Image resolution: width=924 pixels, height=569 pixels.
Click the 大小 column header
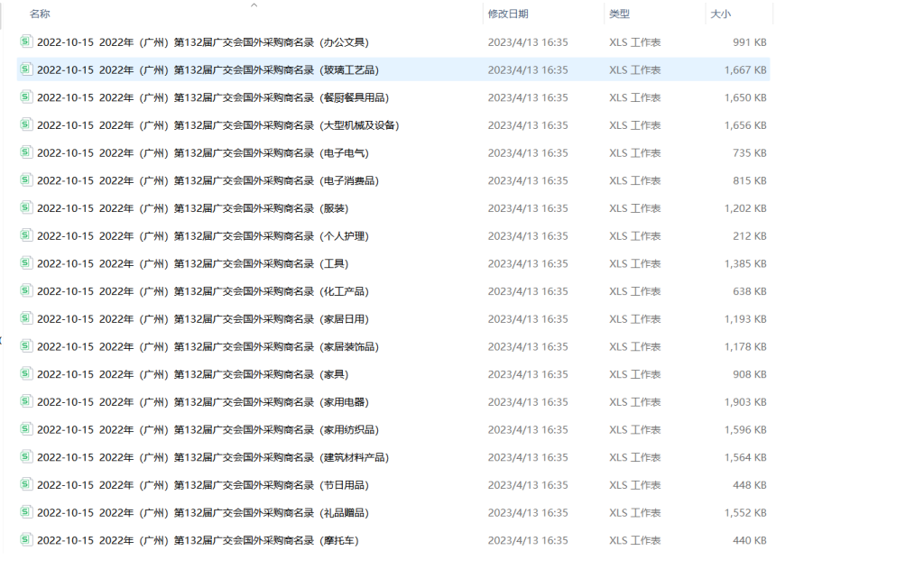tap(720, 14)
